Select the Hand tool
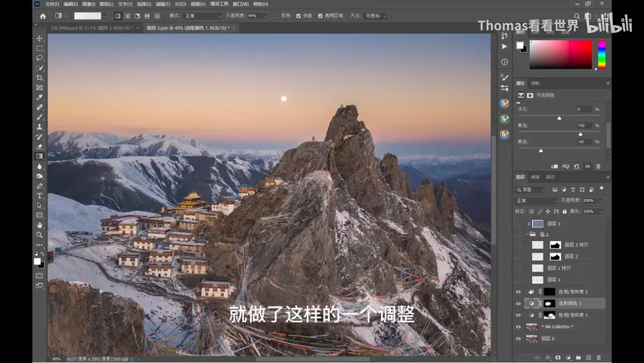 39,225
